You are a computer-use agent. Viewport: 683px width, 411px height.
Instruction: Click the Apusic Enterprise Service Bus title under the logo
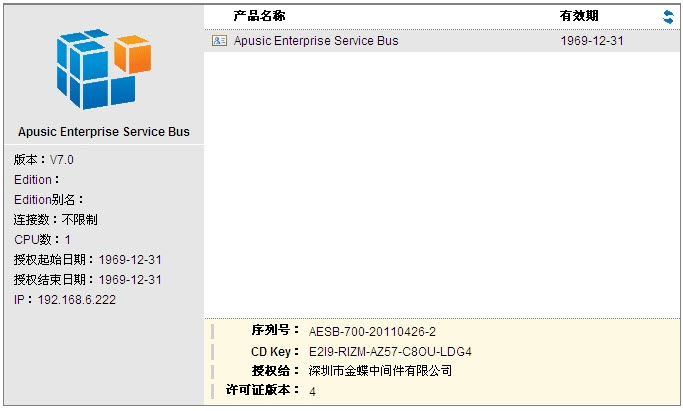coord(104,132)
